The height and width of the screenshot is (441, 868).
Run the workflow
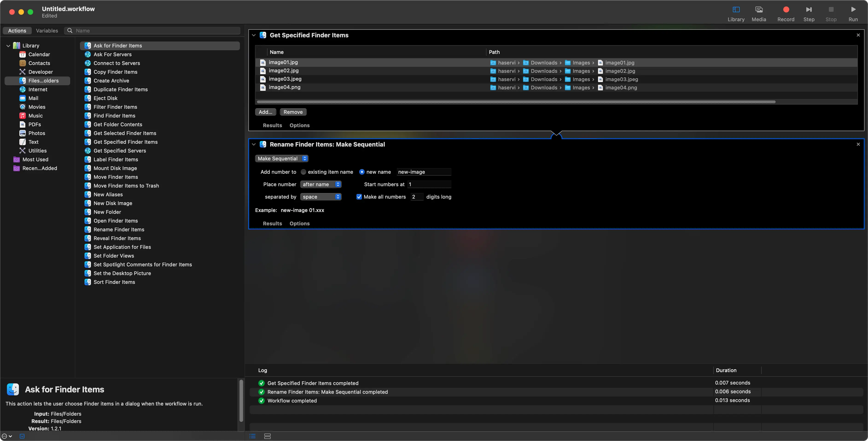[853, 14]
